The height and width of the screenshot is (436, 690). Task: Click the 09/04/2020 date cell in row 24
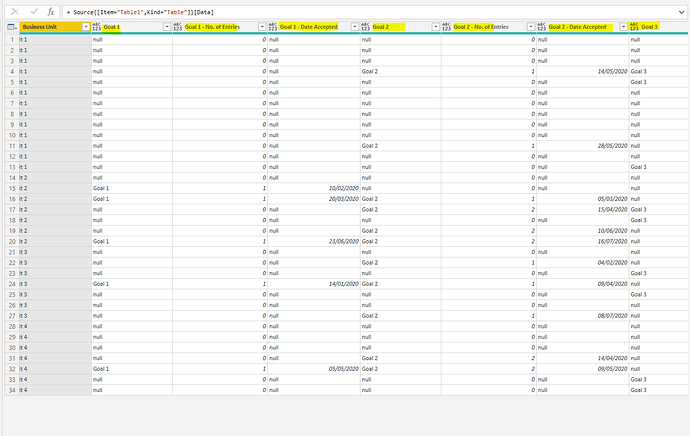583,284
